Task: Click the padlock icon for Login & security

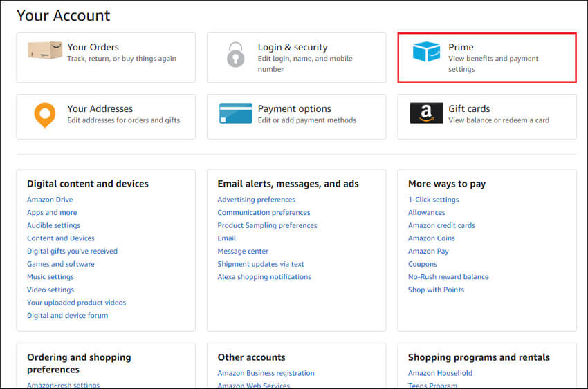Action: (x=235, y=55)
